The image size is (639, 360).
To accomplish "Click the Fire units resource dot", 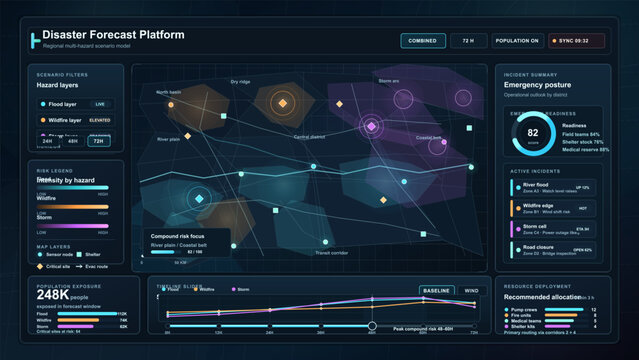I will (x=507, y=315).
